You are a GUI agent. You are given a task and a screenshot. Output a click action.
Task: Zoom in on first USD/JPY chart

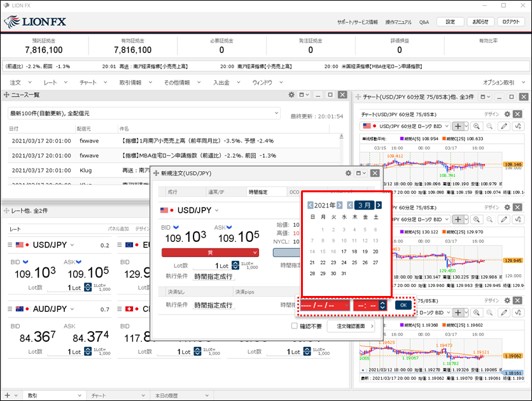[477, 126]
